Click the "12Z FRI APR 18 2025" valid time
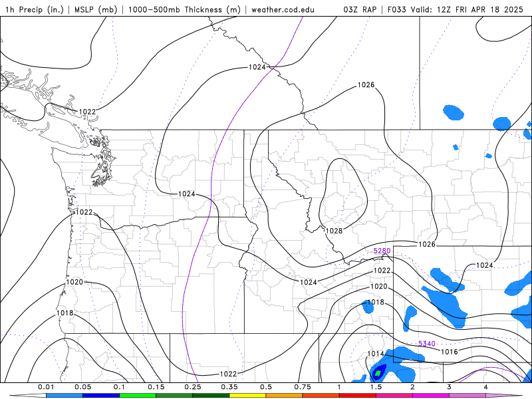 click(480, 9)
